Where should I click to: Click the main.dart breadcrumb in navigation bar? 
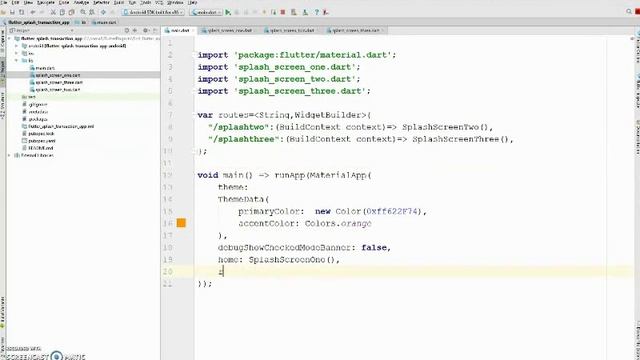click(x=104, y=22)
